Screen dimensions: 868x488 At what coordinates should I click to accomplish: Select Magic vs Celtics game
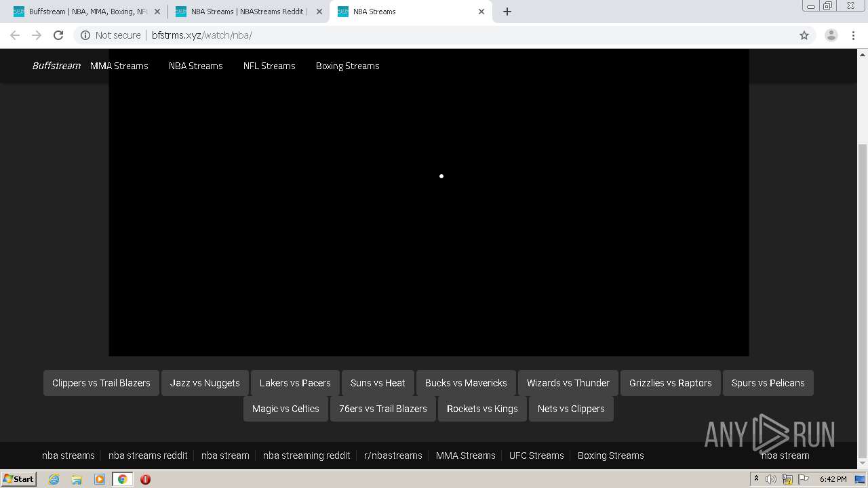click(x=285, y=409)
